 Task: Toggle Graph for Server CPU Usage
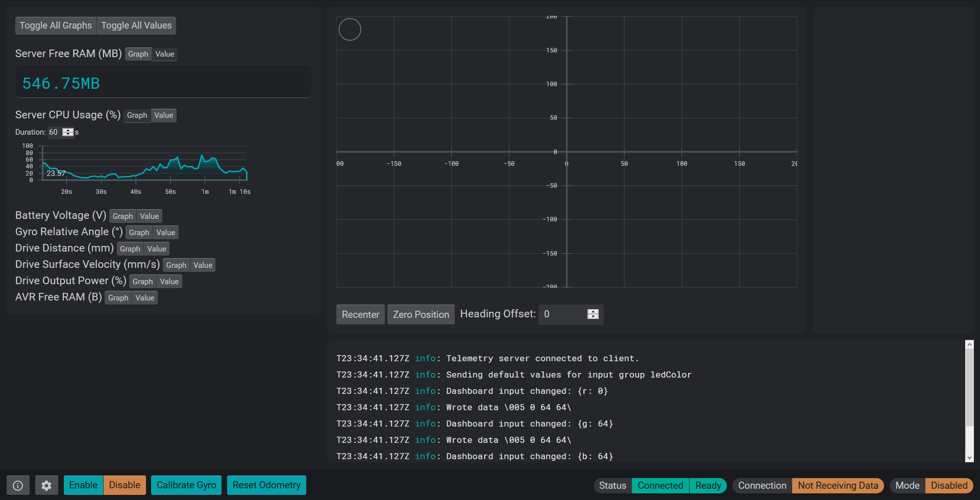[137, 115]
